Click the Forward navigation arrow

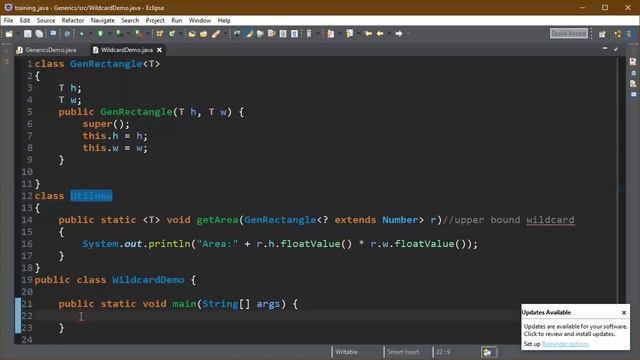point(399,33)
